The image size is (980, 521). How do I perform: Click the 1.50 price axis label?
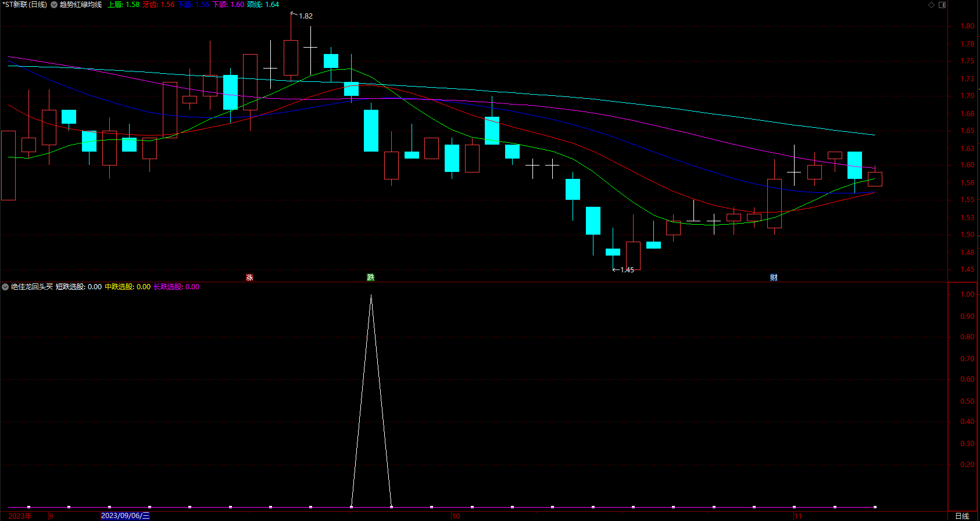tap(967, 235)
